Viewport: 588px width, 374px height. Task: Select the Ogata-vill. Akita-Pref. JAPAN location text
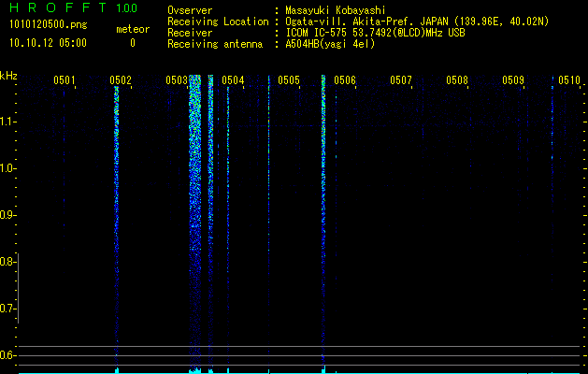[417, 22]
